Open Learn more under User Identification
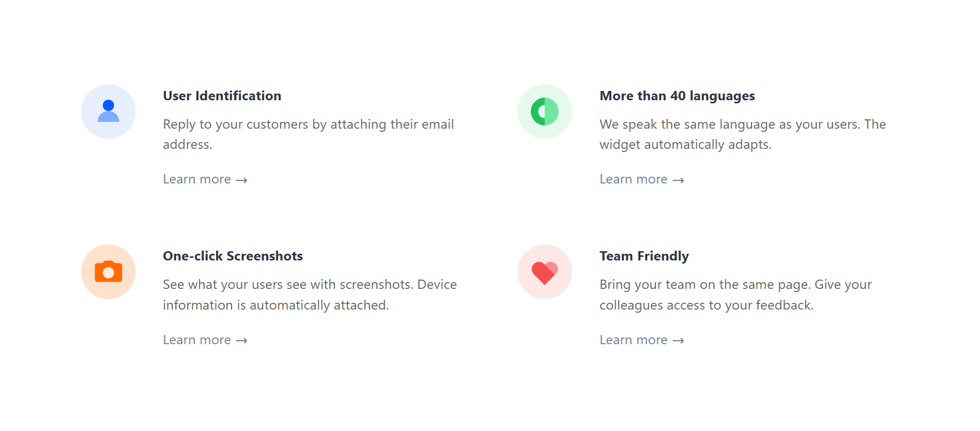Image resolution: width=980 pixels, height=431 pixels. click(197, 179)
